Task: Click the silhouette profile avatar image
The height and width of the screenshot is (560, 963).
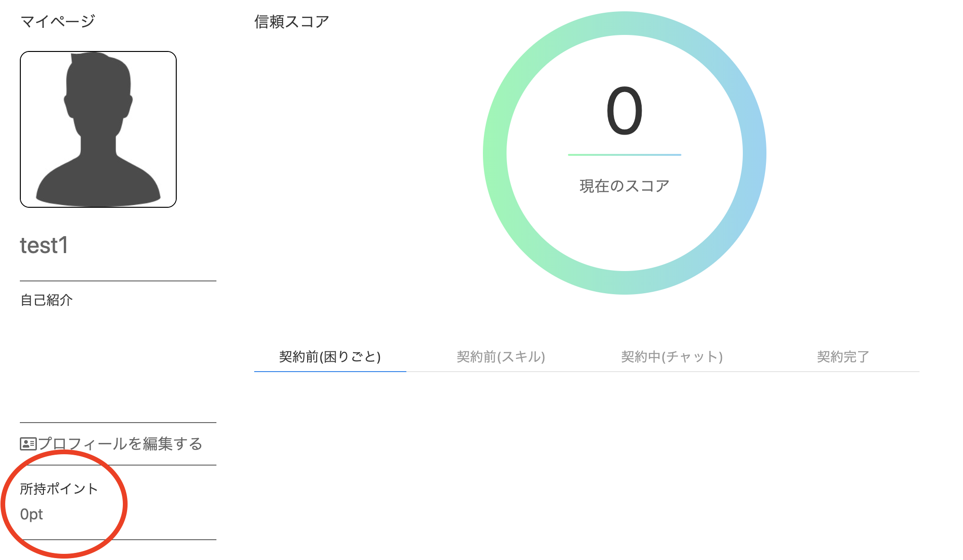Action: (98, 128)
